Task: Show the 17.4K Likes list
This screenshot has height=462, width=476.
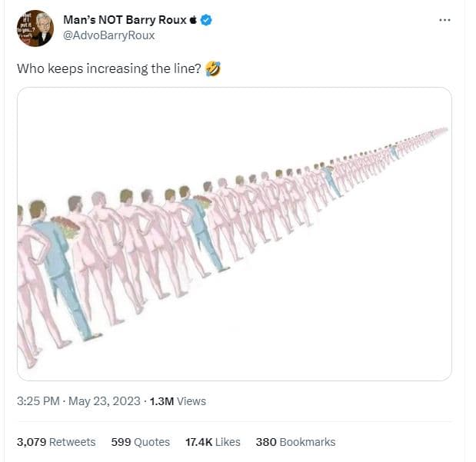Action: tap(213, 442)
